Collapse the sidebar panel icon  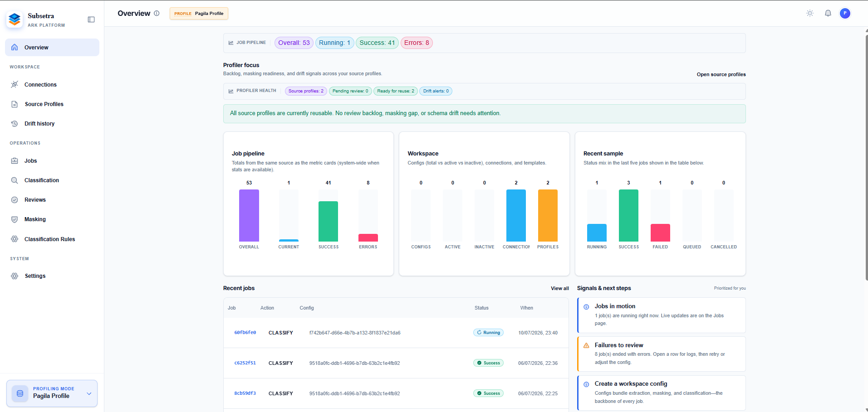[91, 19]
